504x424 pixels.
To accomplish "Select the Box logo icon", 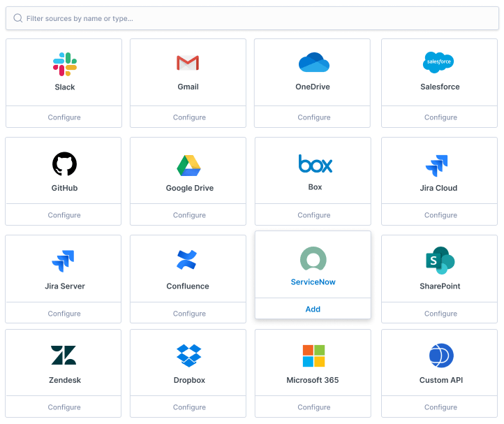I will tap(316, 163).
